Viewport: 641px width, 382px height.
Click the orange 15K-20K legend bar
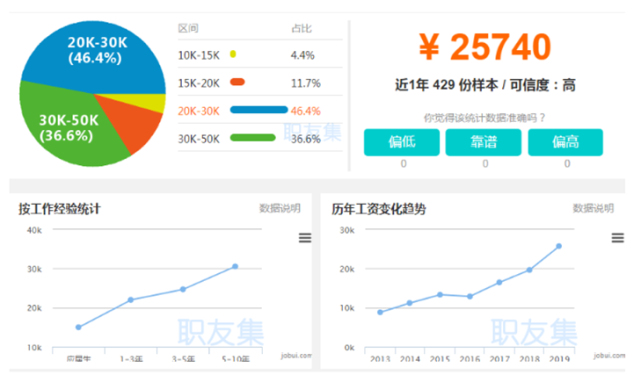coord(238,82)
